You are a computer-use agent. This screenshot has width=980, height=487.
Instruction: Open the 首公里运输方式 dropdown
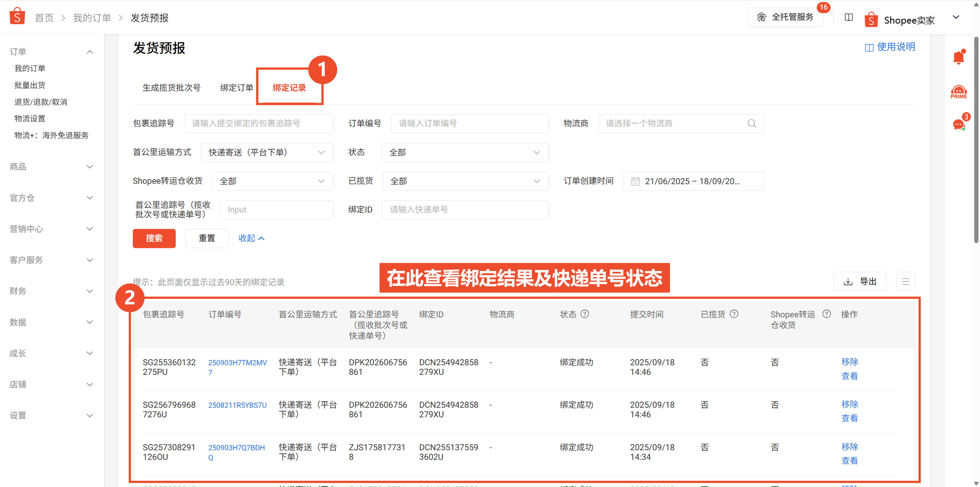pos(267,153)
